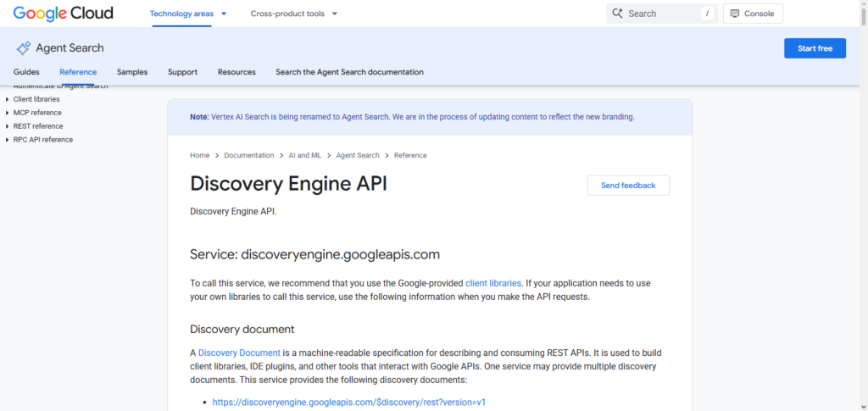
Task: Click Documentation in the breadcrumb
Action: tap(249, 155)
